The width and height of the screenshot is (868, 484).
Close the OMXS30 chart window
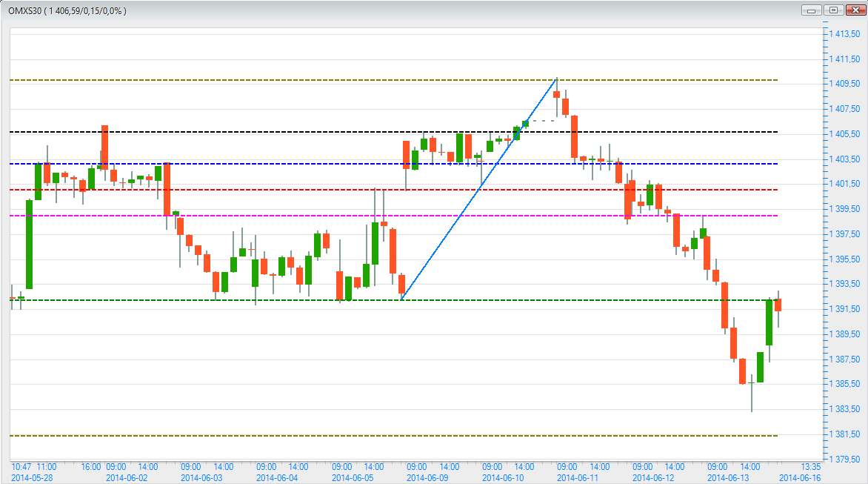pos(854,10)
